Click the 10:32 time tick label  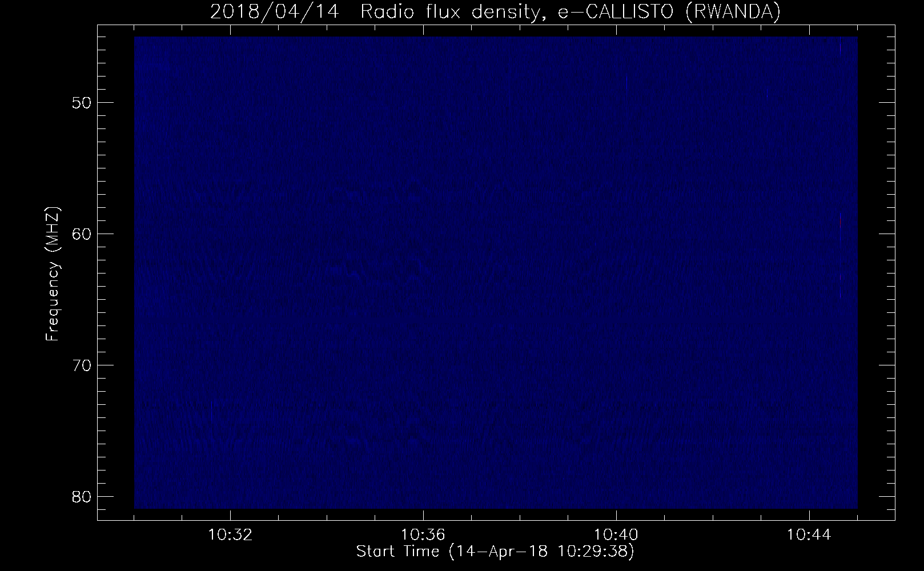[230, 535]
